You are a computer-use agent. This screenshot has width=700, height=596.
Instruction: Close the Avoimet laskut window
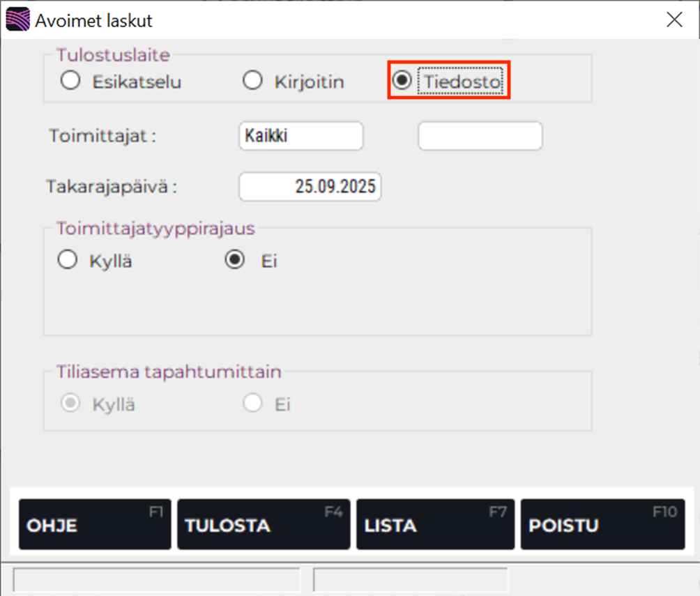[674, 20]
